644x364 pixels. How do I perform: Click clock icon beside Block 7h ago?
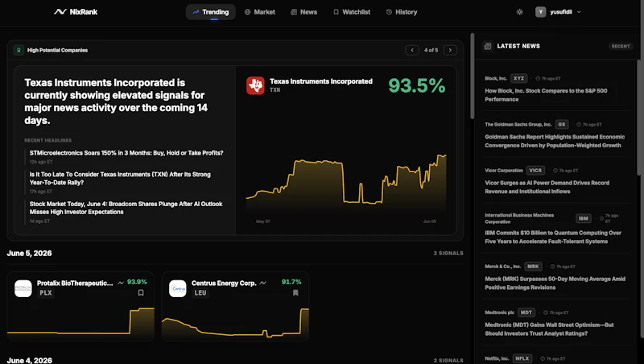538,78
